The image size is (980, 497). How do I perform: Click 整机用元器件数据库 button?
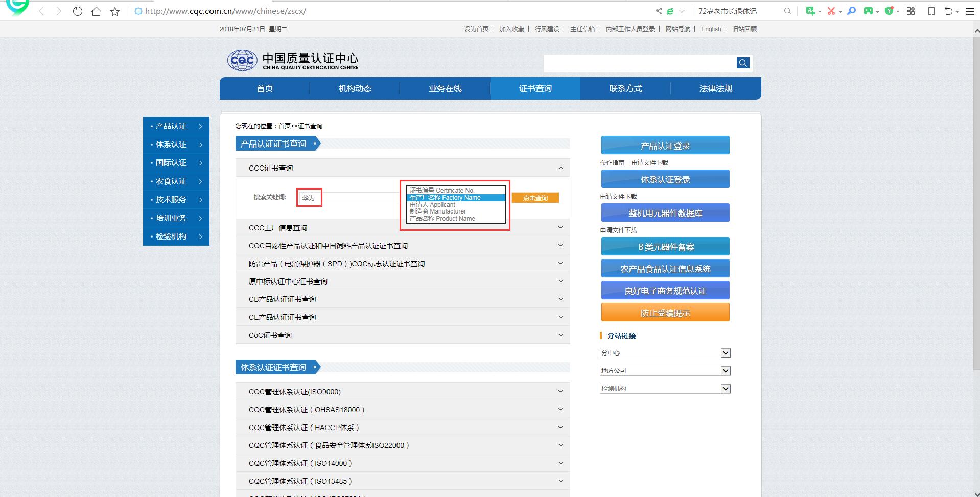coord(665,213)
